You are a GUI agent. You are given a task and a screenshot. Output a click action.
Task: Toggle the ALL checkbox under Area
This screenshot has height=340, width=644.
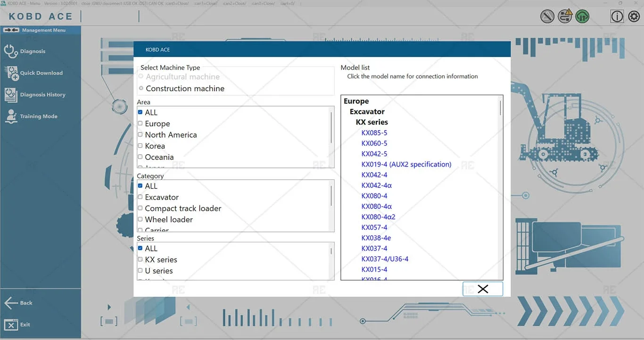point(140,112)
